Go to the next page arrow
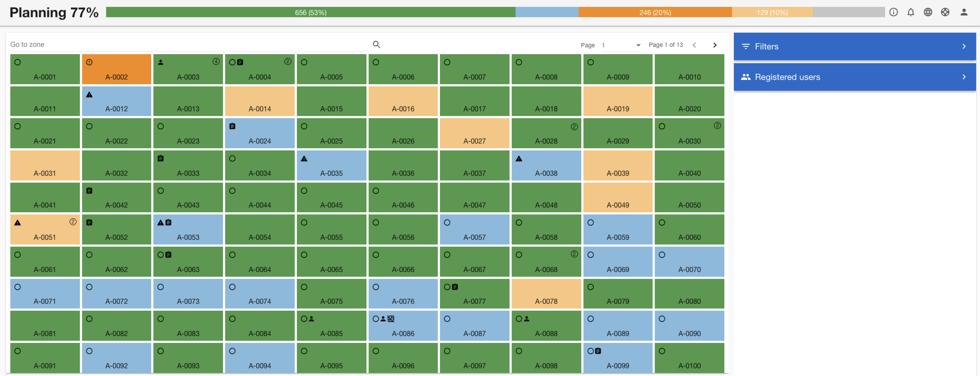This screenshot has height=376, width=980. [714, 45]
